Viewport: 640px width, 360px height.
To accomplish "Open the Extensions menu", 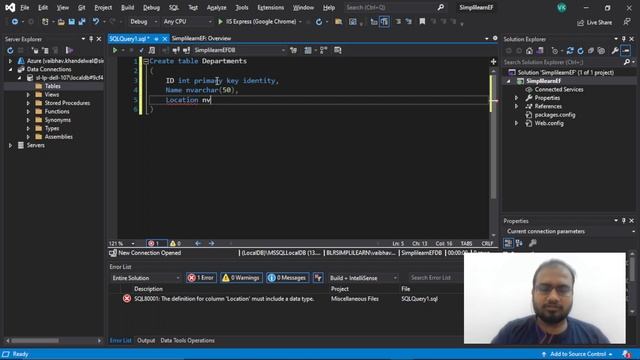I will (271, 7).
